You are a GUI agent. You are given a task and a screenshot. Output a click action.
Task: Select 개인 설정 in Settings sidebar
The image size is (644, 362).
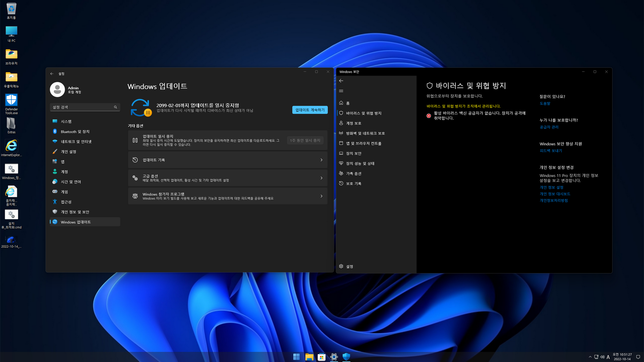coord(85,152)
